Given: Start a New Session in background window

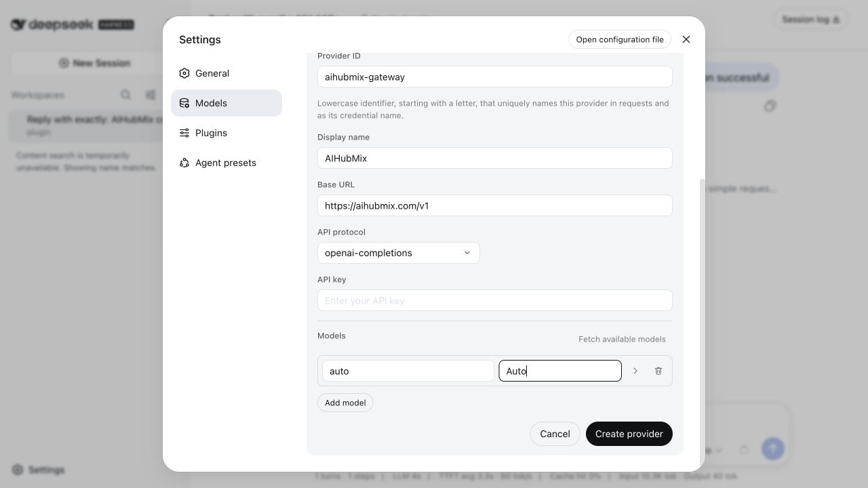Looking at the screenshot, I should [x=94, y=63].
